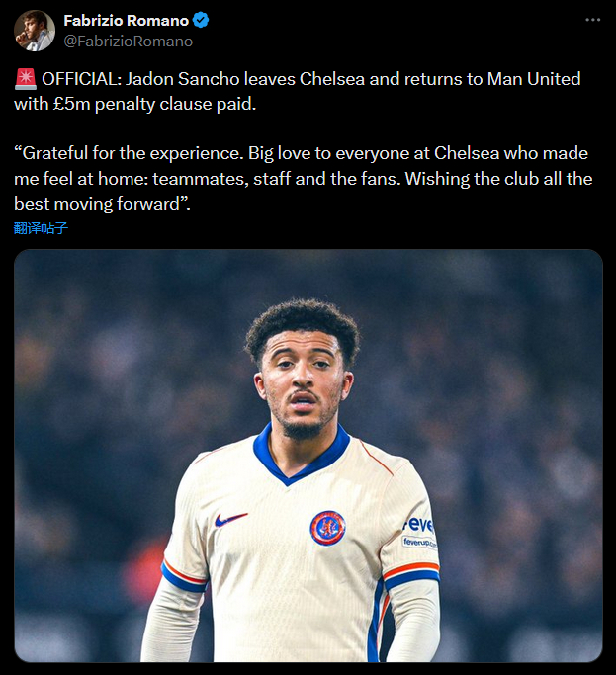
Task: Translate the post via 翻译帖子 link
Action: click(42, 228)
